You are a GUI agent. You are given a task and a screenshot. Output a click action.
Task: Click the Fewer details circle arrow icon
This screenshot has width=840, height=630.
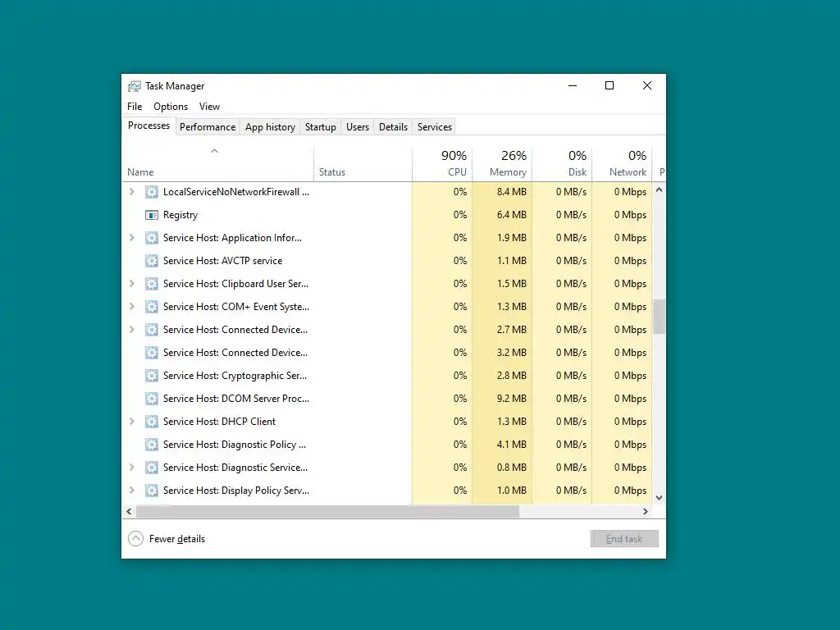135,539
